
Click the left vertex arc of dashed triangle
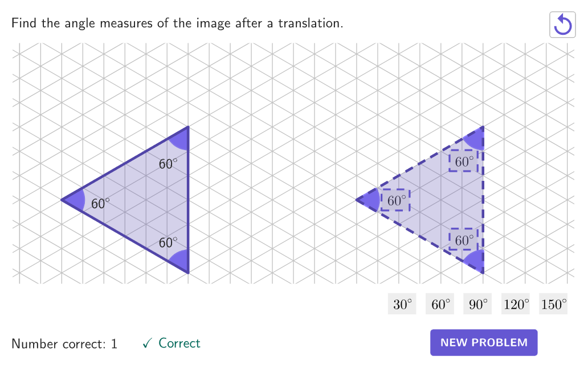369,200
